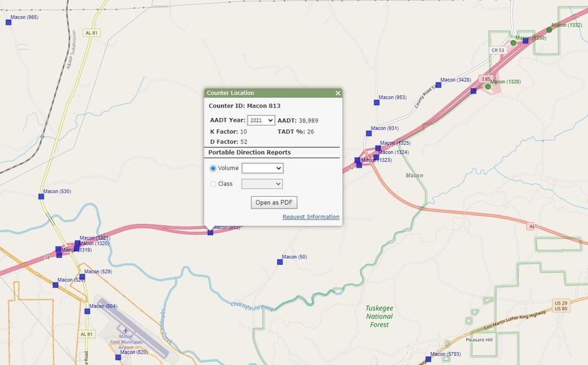Click the Macon (804) blue square
Image resolution: width=588 pixels, height=365 pixels.
[x=86, y=311]
